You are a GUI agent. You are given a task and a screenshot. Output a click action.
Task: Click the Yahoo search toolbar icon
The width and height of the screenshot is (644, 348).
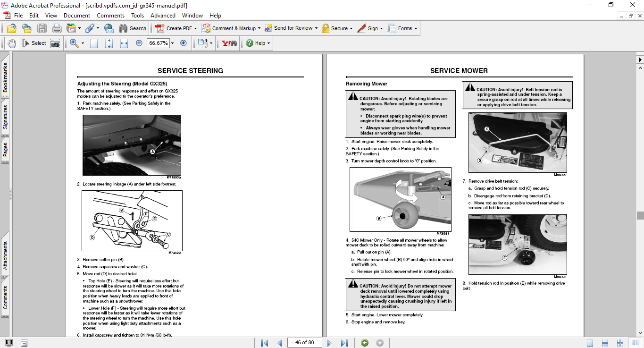pyautogui.click(x=229, y=43)
